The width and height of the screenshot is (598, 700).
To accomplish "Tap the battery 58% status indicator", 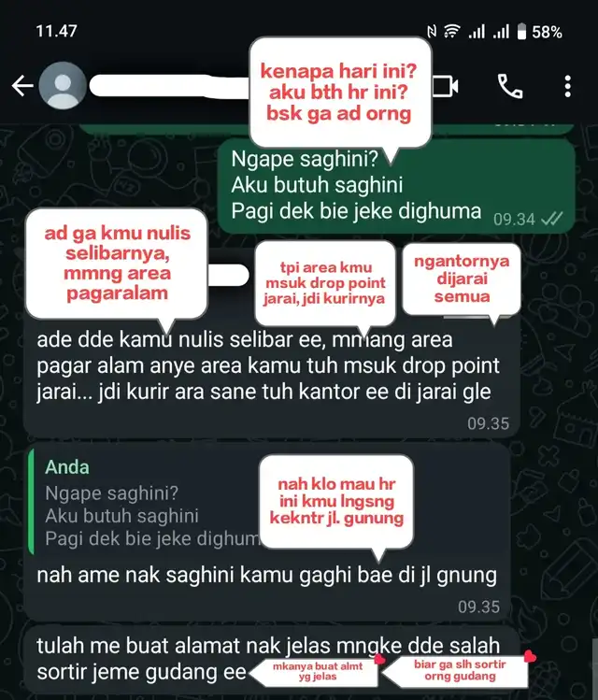I will (x=539, y=32).
